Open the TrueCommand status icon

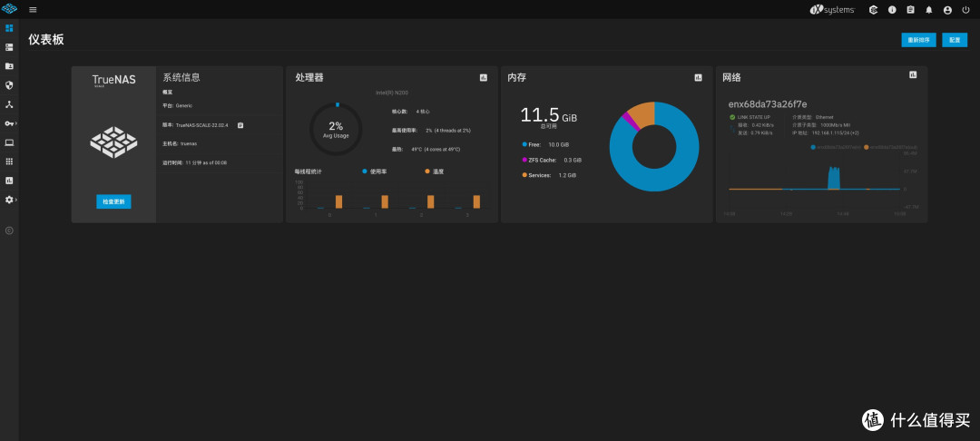[873, 10]
